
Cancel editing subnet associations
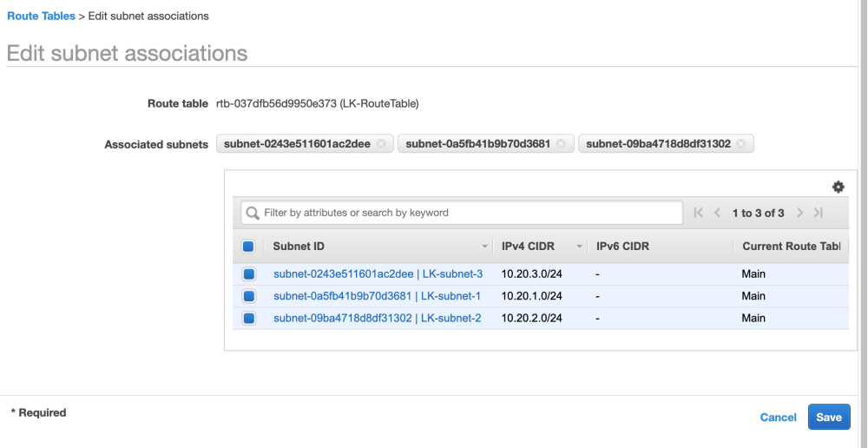tap(778, 418)
